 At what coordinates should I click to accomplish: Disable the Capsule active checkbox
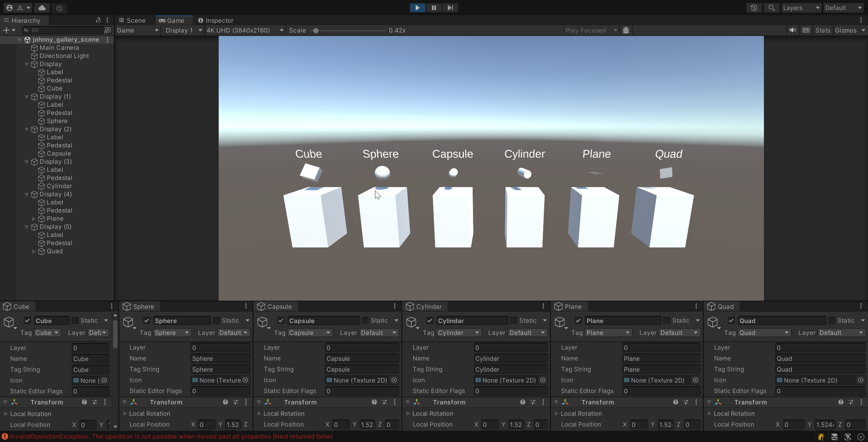[x=281, y=320]
